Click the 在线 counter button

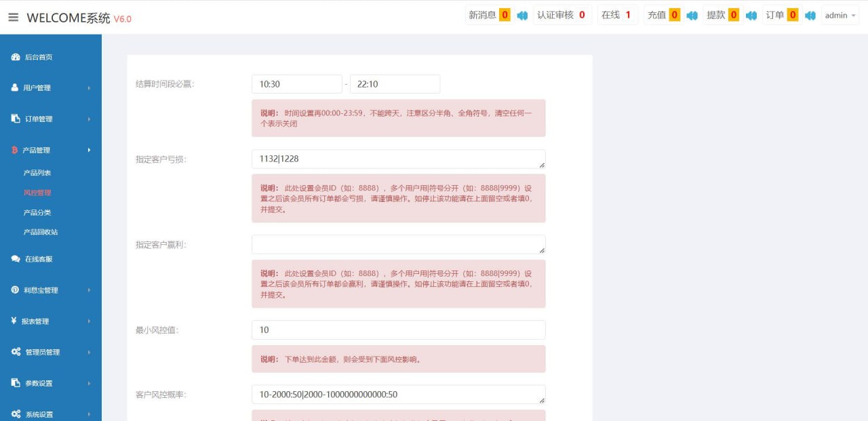pos(616,15)
